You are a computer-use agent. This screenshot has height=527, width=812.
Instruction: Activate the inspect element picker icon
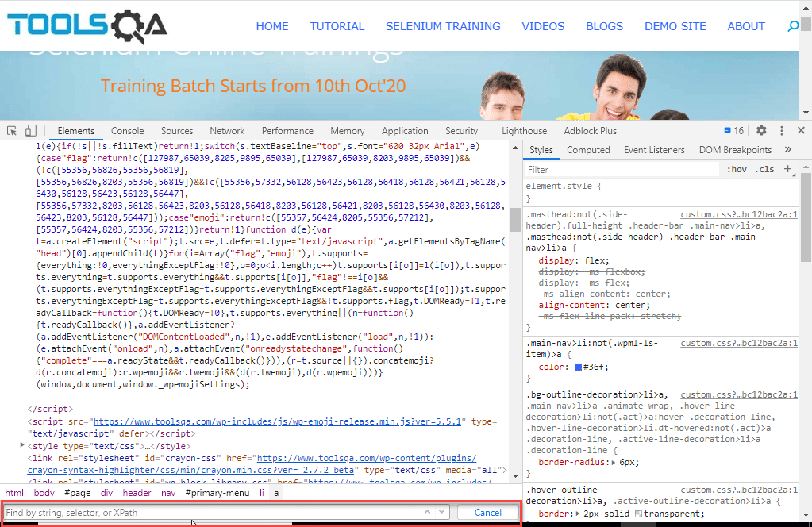tap(13, 131)
